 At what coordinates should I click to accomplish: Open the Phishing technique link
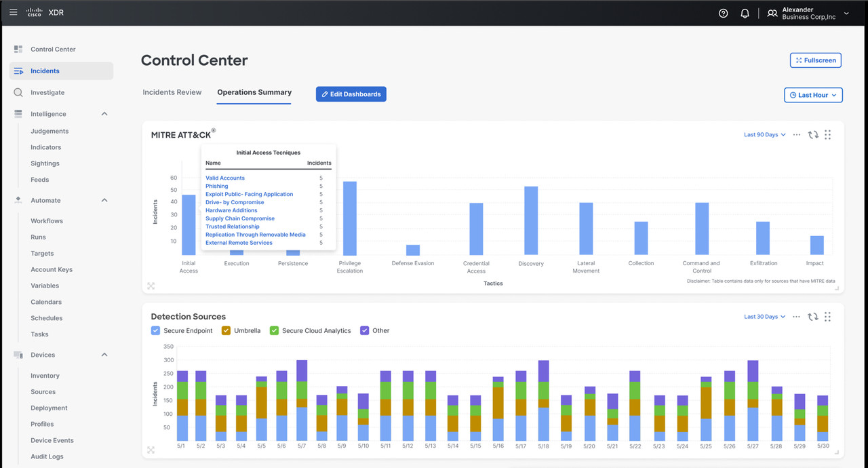(217, 186)
